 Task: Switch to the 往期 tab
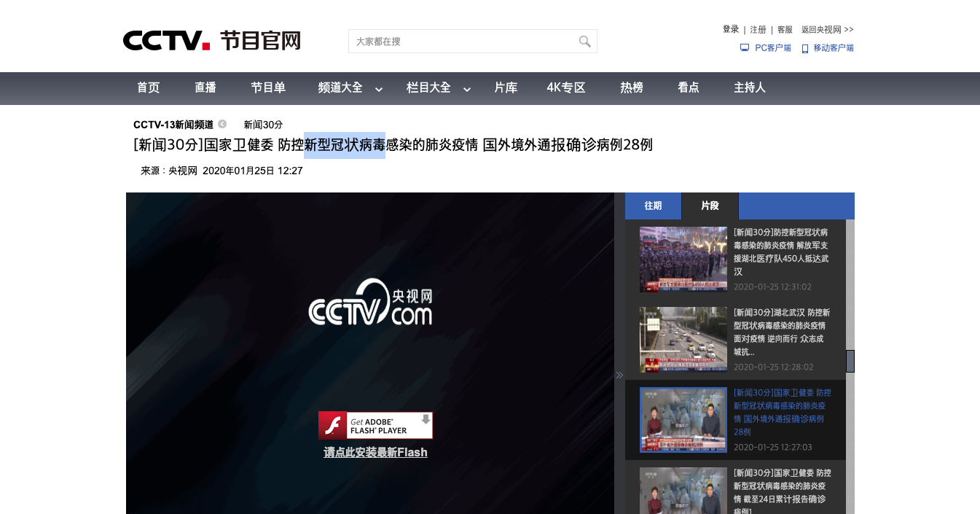pyautogui.click(x=653, y=206)
